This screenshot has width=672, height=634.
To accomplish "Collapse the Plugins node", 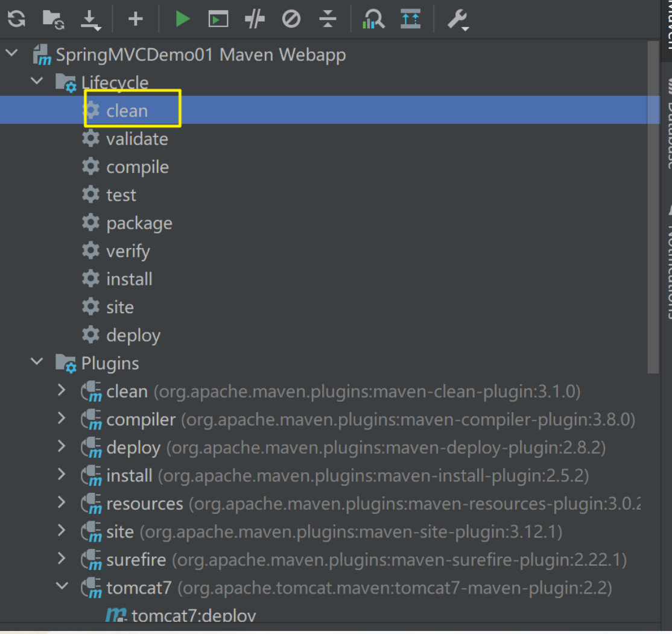I will click(37, 361).
